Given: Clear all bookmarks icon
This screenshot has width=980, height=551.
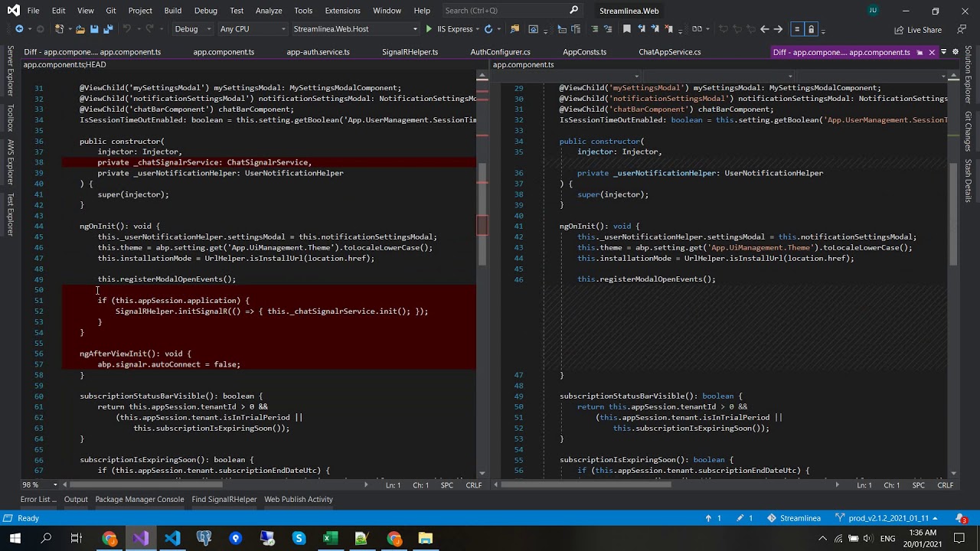Looking at the screenshot, I should [668, 29].
